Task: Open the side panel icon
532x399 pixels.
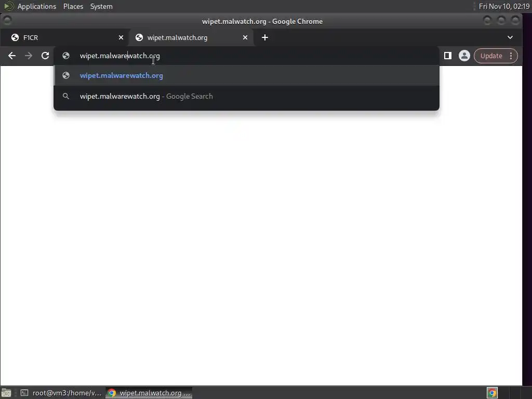Action: pyautogui.click(x=448, y=56)
